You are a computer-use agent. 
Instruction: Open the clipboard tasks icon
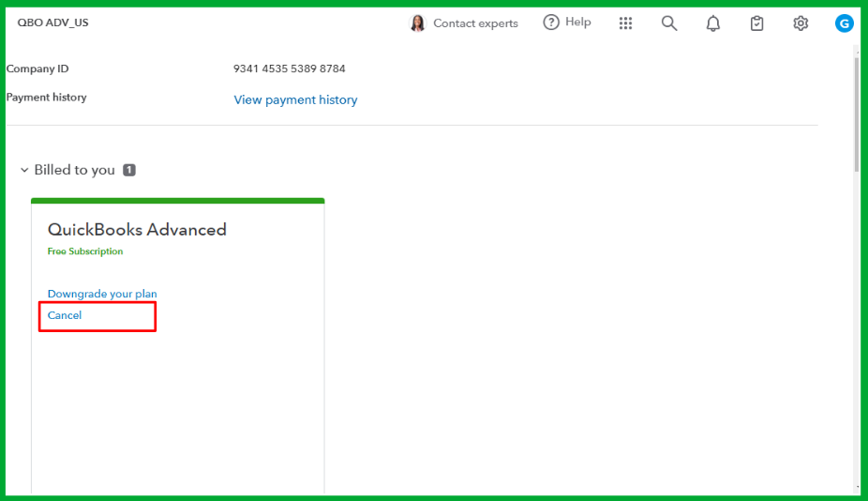(756, 23)
